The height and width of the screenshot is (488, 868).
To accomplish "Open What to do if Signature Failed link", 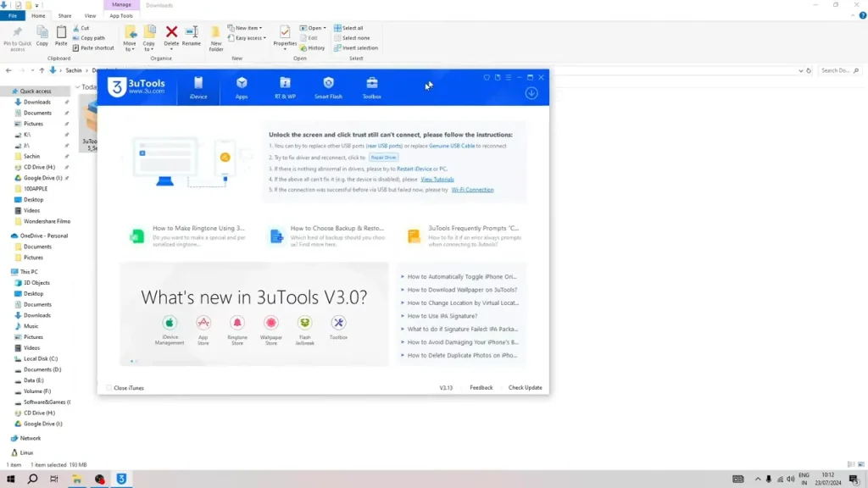I will pyautogui.click(x=463, y=330).
